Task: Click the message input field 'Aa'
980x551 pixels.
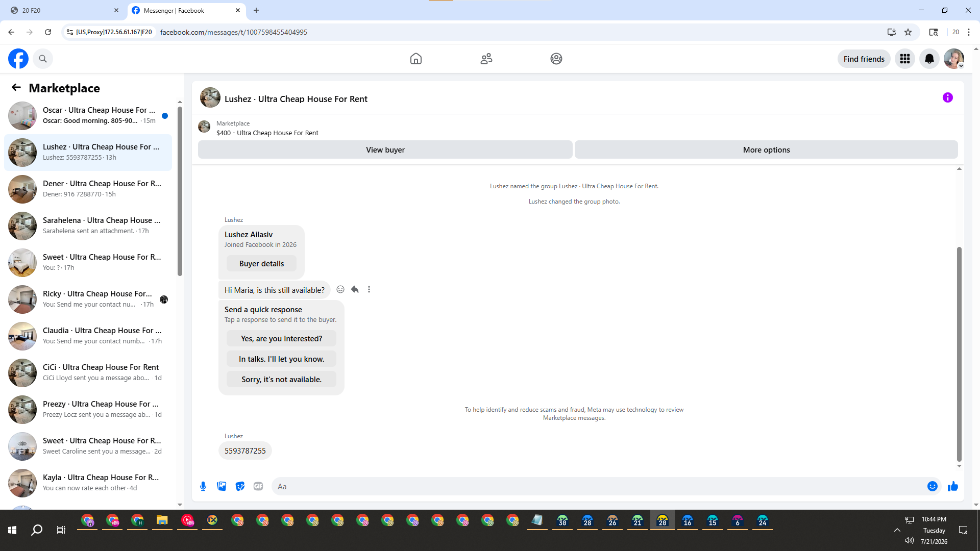Action: pyautogui.click(x=599, y=486)
